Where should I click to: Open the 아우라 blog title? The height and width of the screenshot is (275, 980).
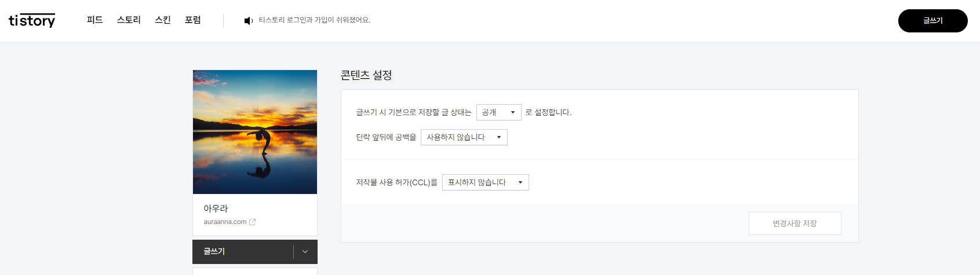coord(216,208)
